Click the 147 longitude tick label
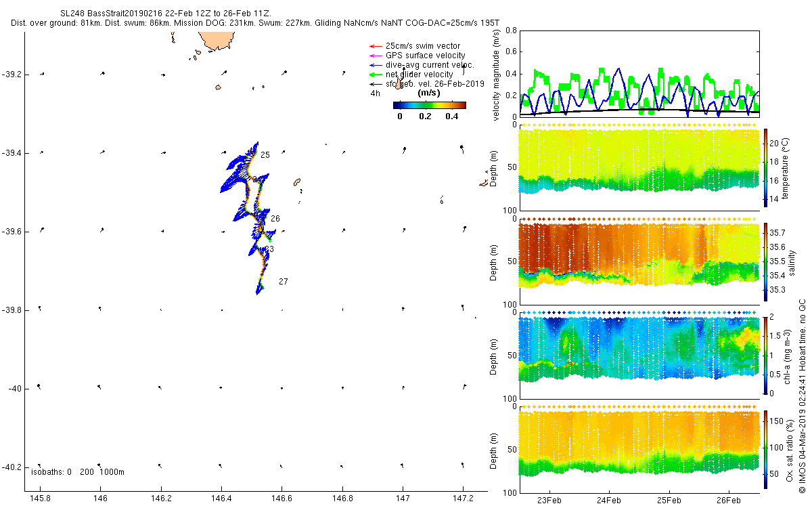812x508 pixels. (x=403, y=499)
